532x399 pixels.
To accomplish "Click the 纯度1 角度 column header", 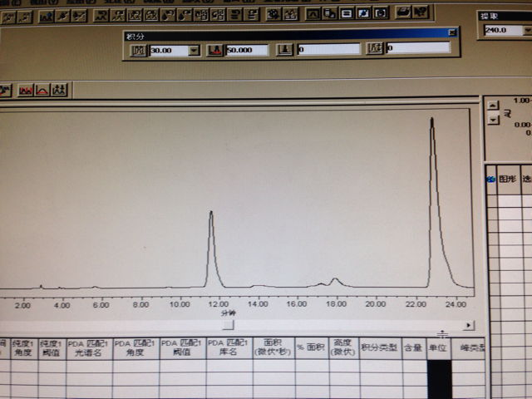I will pyautogui.click(x=24, y=348).
